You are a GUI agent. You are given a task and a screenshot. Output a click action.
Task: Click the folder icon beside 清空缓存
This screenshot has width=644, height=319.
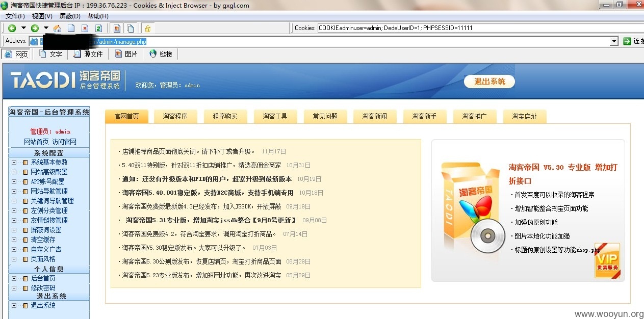[x=25, y=240]
